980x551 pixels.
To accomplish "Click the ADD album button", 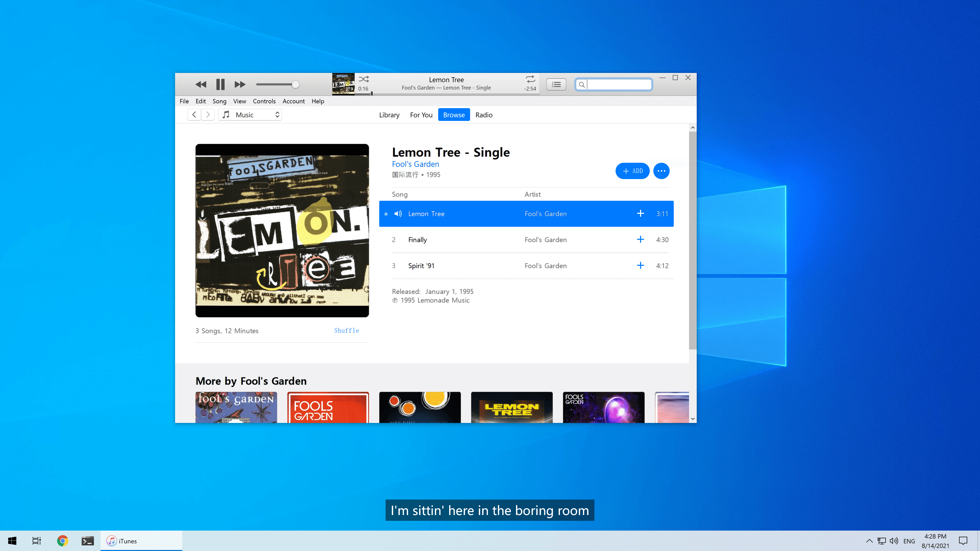I will [x=632, y=171].
